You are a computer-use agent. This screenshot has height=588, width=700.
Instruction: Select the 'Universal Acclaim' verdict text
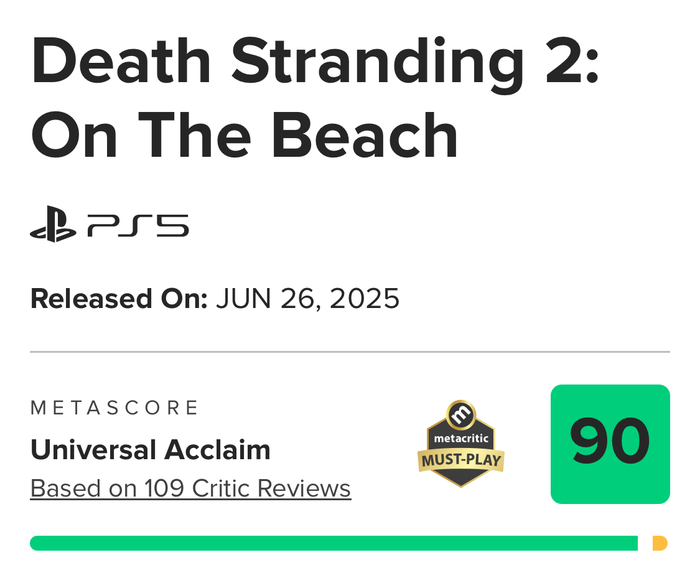(x=151, y=450)
